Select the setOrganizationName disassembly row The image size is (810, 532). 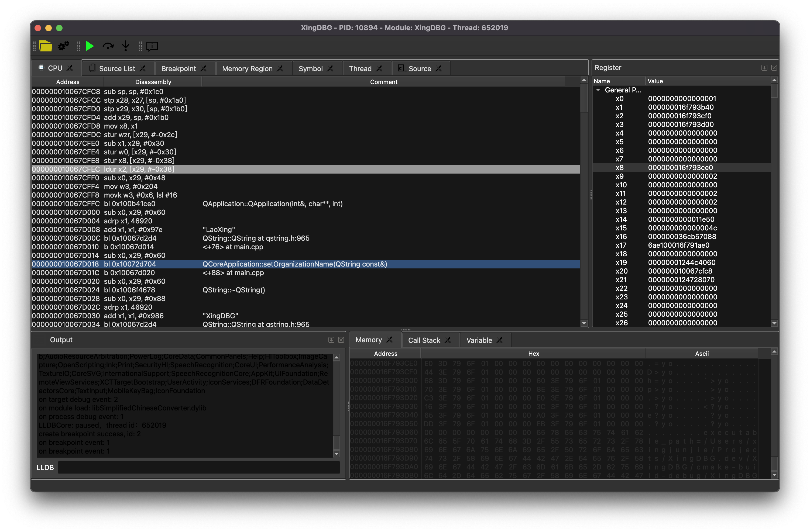point(294,264)
